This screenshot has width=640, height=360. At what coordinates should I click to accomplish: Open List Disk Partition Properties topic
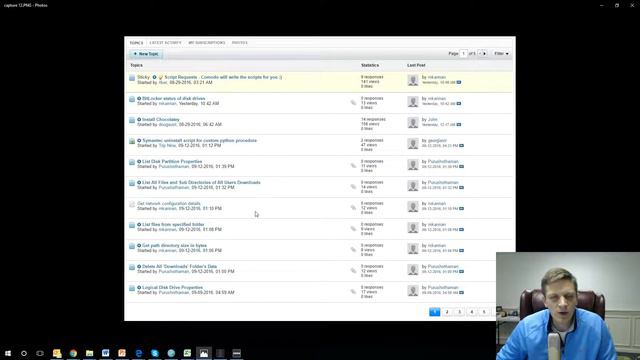[172, 162]
